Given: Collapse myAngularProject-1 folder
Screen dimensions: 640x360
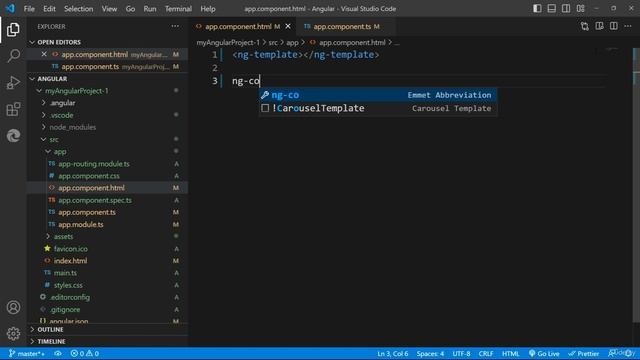Looking at the screenshot, I should [x=108, y=91].
